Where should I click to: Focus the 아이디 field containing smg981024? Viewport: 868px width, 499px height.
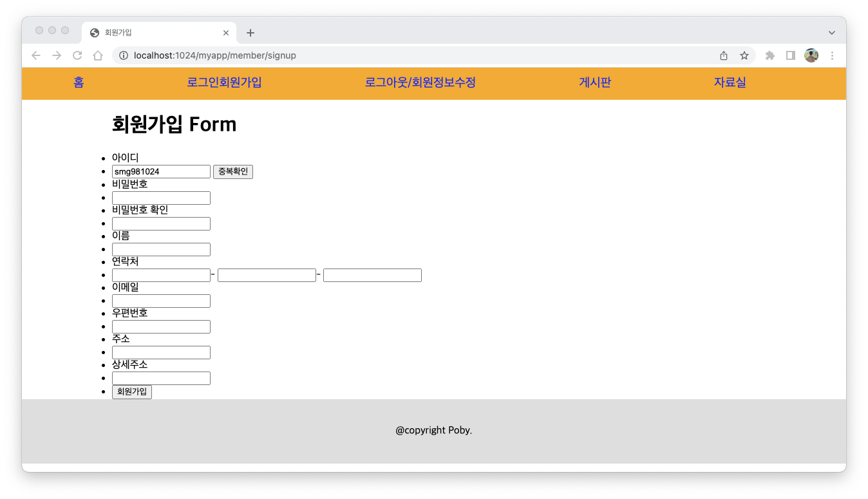click(x=161, y=172)
